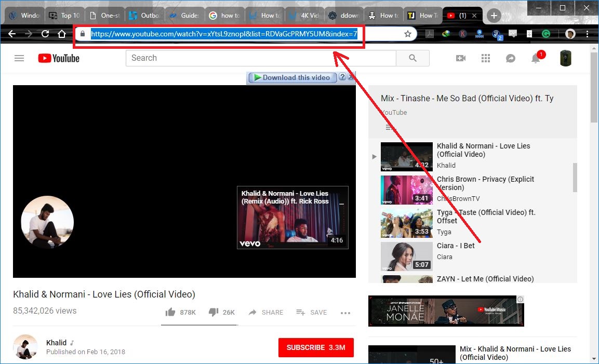Switch to the Outbo browser tab
This screenshot has height=364, width=599.
point(145,15)
